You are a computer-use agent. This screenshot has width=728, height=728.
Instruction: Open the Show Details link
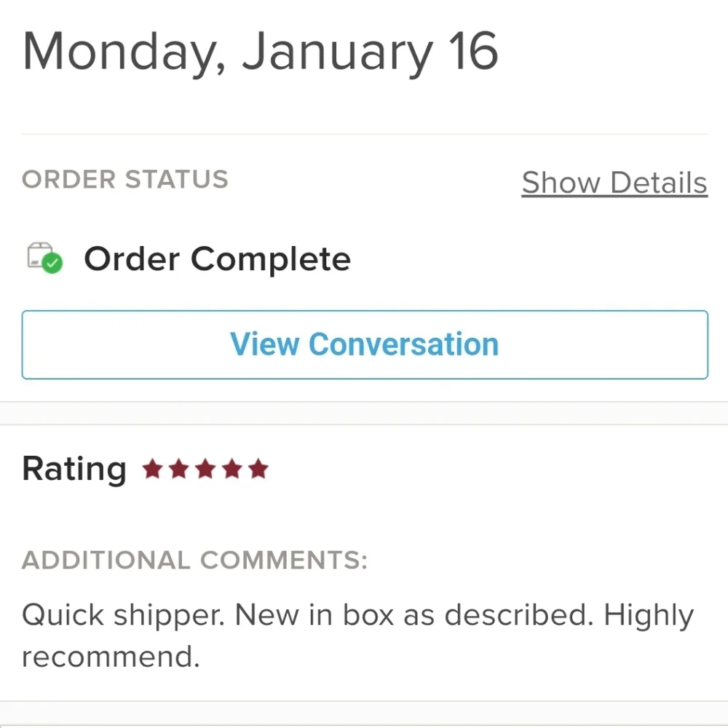pos(614,182)
